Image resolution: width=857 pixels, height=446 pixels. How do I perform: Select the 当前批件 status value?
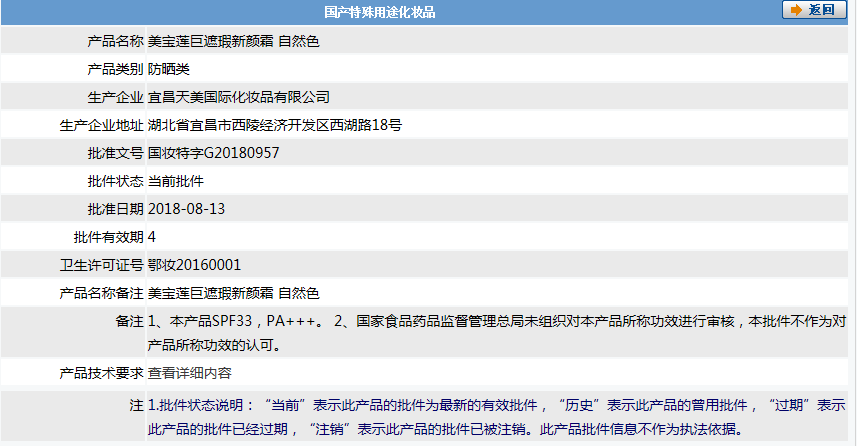click(175, 181)
